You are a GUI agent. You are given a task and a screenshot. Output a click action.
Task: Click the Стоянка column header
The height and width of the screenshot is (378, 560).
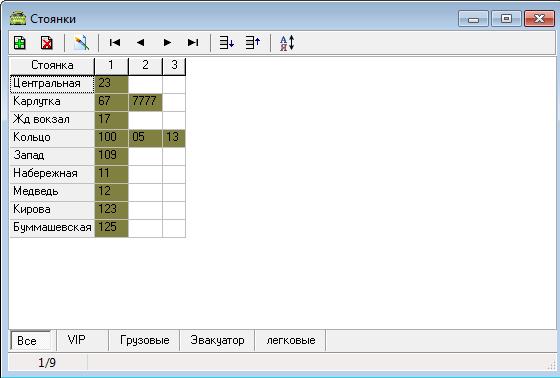click(x=52, y=66)
